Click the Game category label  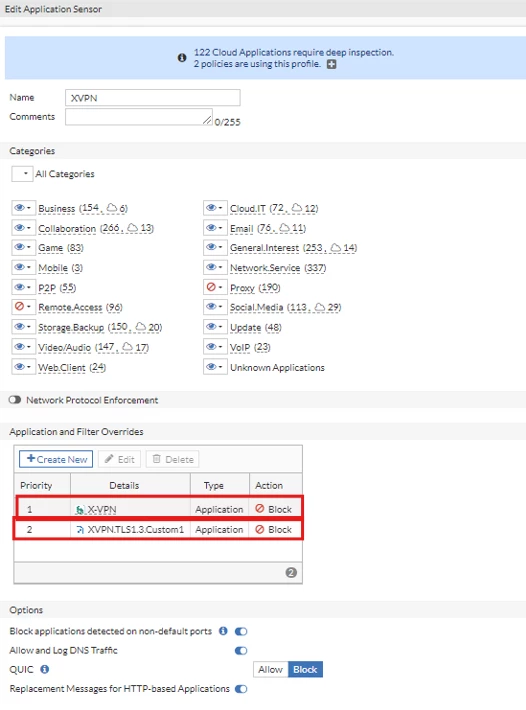pyautogui.click(x=51, y=248)
